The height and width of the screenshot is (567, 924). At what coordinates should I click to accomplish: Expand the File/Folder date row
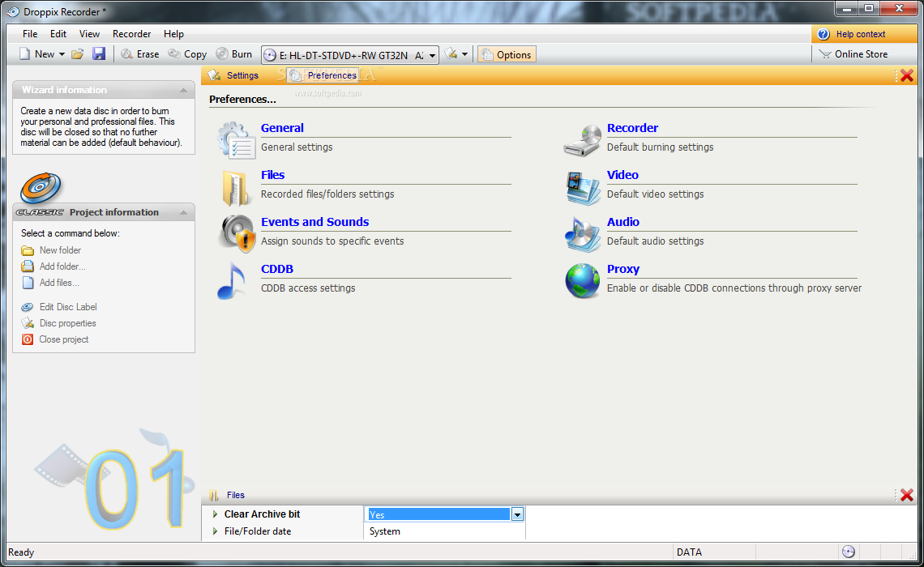tap(215, 531)
